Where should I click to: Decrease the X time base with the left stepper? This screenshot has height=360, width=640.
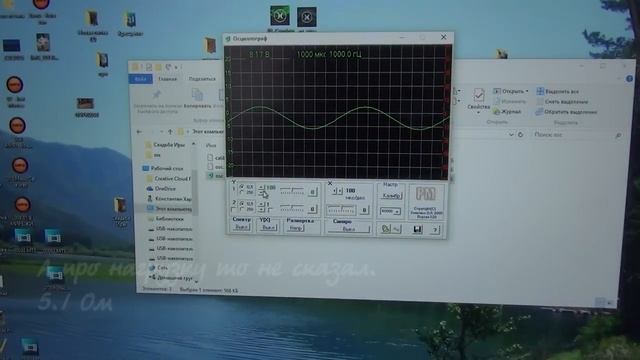click(335, 191)
